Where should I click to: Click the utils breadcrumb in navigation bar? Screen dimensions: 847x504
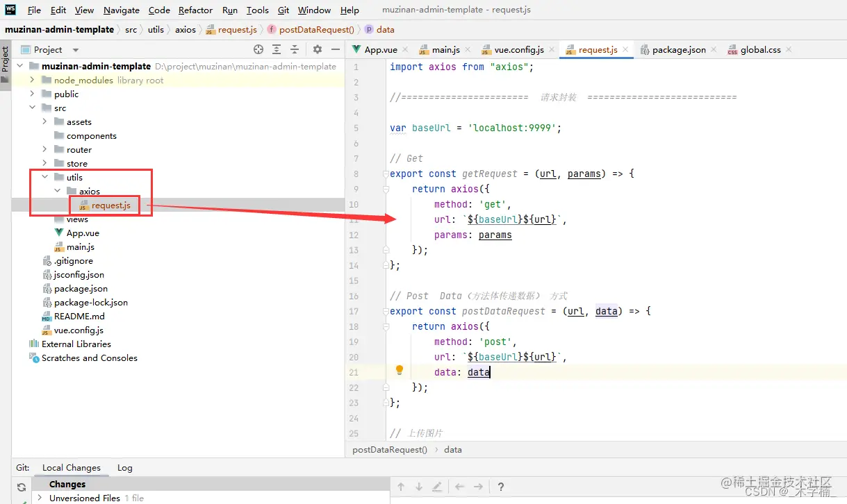point(156,29)
